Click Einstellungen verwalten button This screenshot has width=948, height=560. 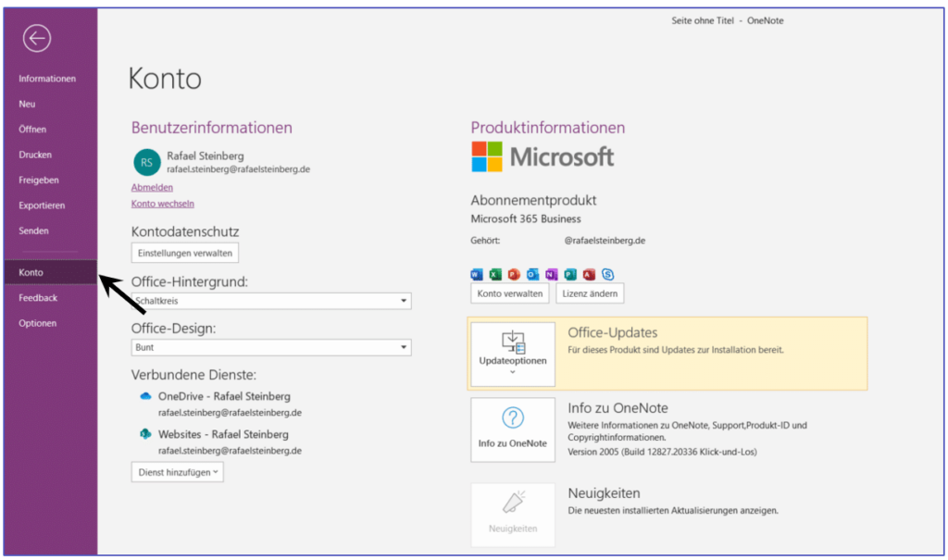(x=185, y=253)
